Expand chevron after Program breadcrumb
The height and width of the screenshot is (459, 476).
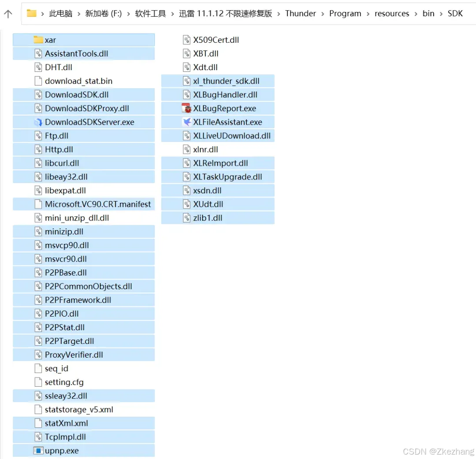368,14
